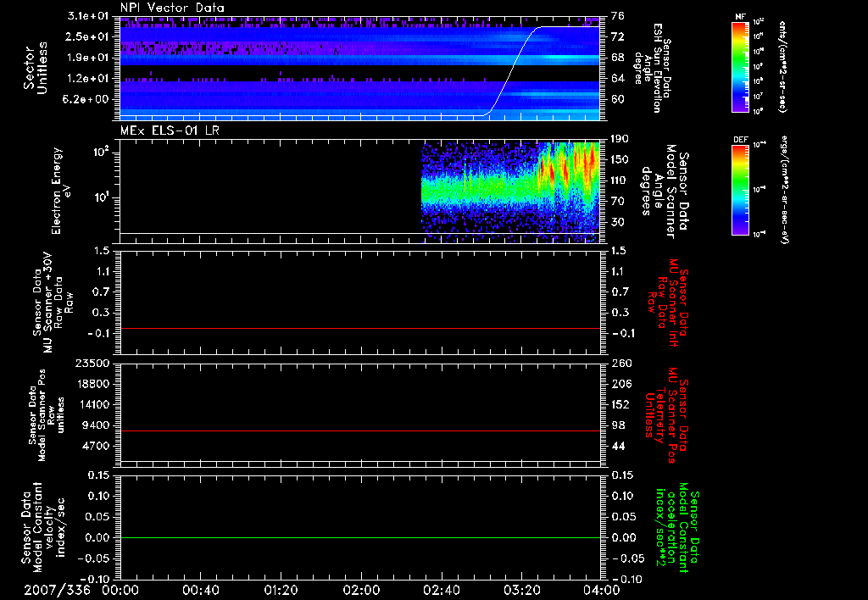Click the 00:40 time axis label

pyautogui.click(x=200, y=590)
